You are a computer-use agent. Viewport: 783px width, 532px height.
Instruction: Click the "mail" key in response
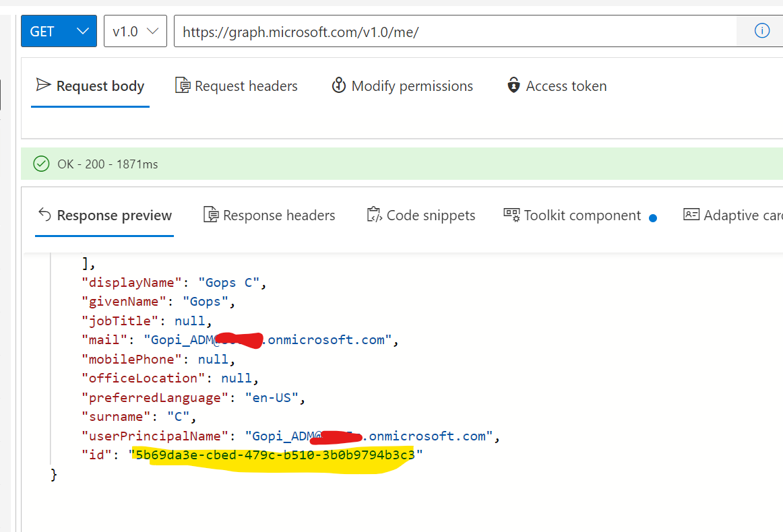pyautogui.click(x=104, y=340)
